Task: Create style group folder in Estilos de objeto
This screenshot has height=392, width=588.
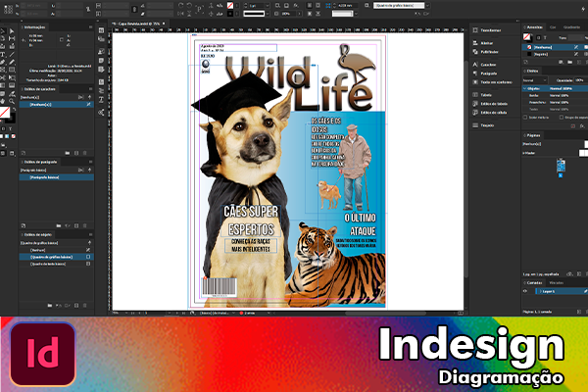Action: click(50, 306)
